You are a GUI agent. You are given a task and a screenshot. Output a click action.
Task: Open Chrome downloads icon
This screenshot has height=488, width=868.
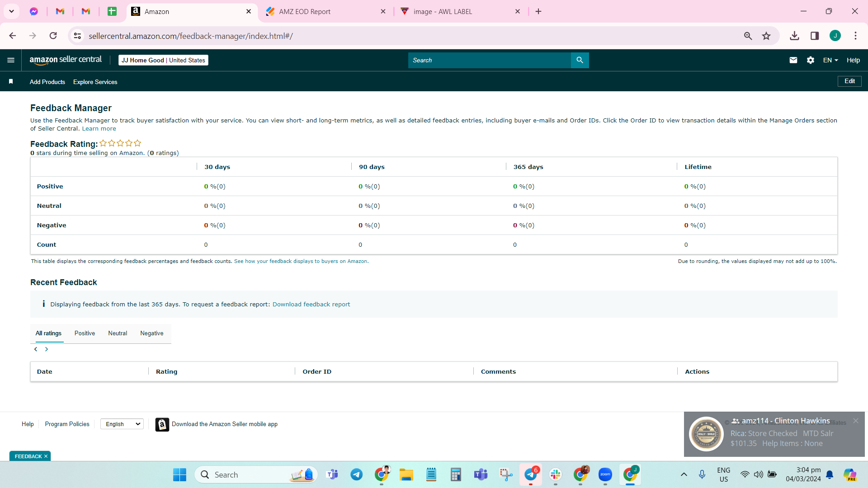click(794, 36)
